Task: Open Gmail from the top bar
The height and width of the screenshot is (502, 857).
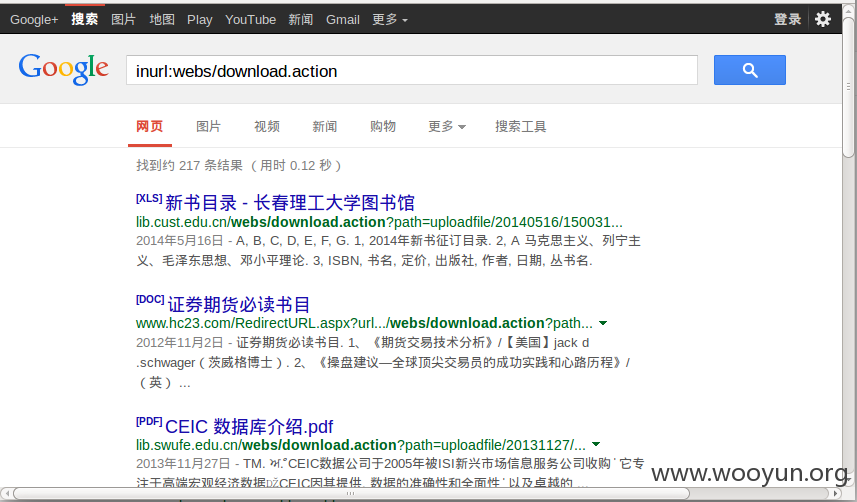Action: tap(343, 20)
